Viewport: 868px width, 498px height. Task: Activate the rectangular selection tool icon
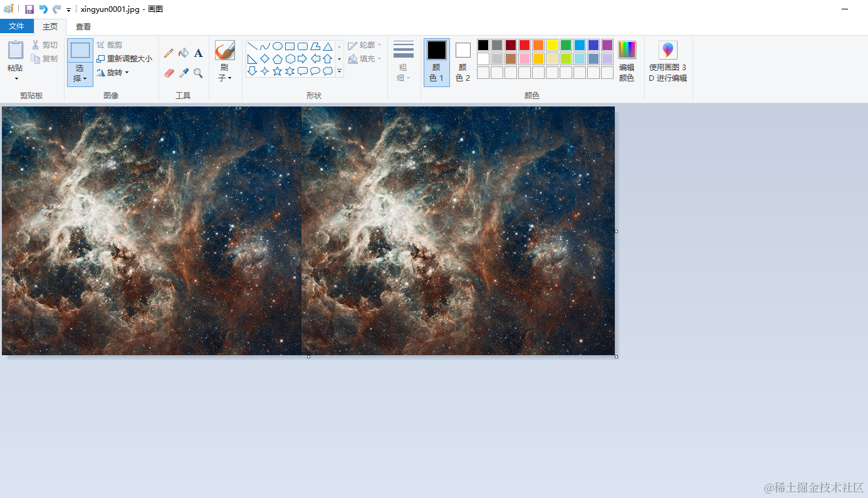pyautogui.click(x=80, y=51)
